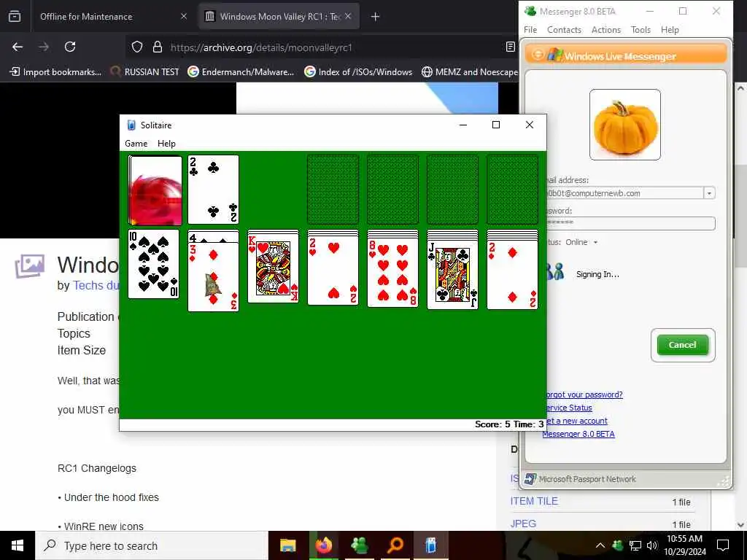Open the notification center
This screenshot has width=747, height=560.
[x=723, y=545]
